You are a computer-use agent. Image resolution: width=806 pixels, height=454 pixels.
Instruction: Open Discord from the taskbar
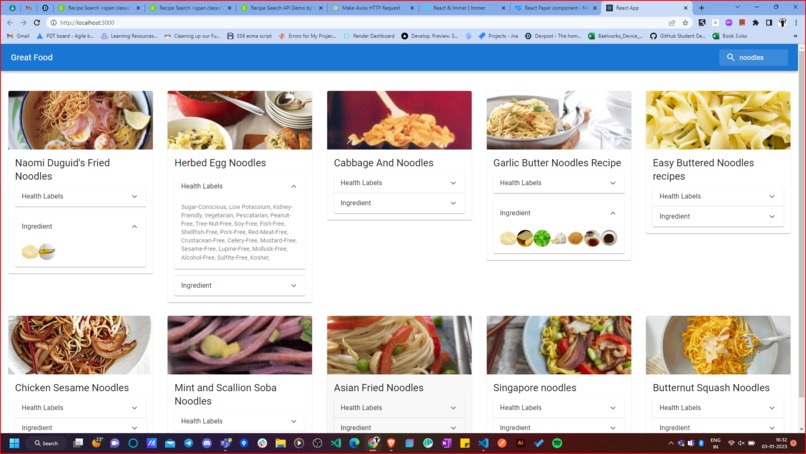pyautogui.click(x=207, y=443)
